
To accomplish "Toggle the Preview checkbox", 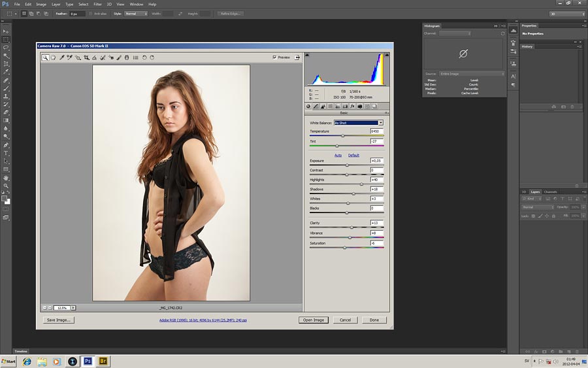I will pyautogui.click(x=274, y=58).
